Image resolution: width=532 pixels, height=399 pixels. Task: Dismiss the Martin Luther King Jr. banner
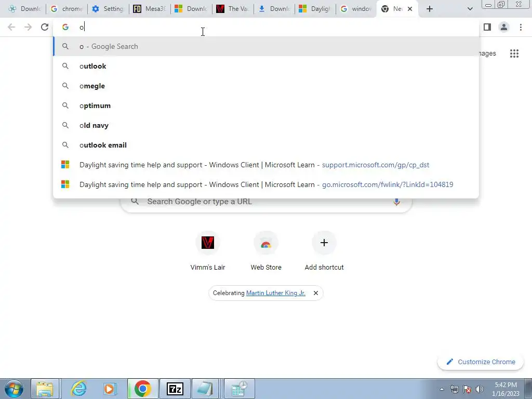[x=316, y=293]
